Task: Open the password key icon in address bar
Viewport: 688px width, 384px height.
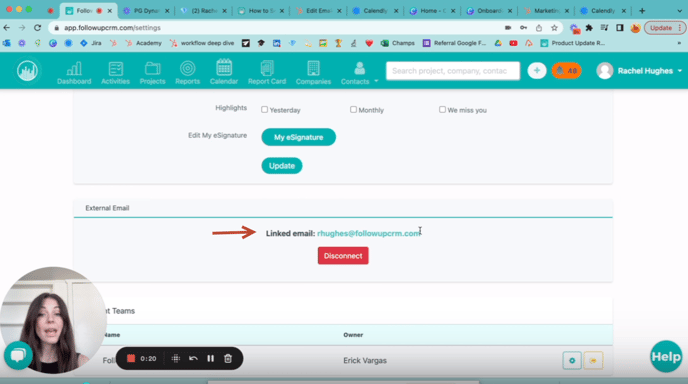Action: coord(523,28)
